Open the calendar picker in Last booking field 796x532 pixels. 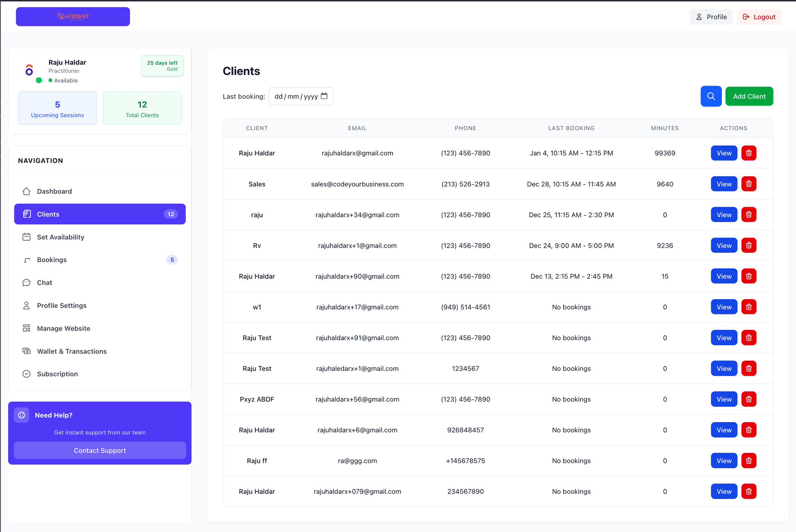click(324, 96)
